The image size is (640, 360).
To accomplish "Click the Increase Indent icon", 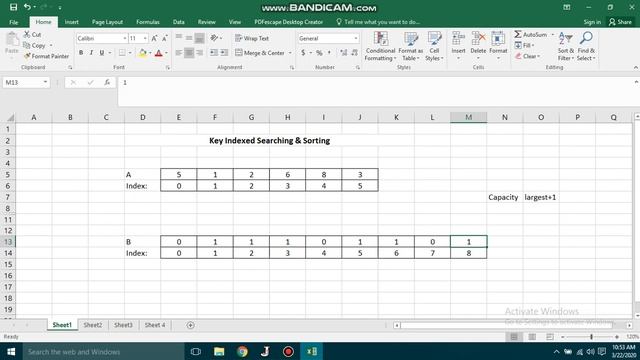I will tap(224, 53).
